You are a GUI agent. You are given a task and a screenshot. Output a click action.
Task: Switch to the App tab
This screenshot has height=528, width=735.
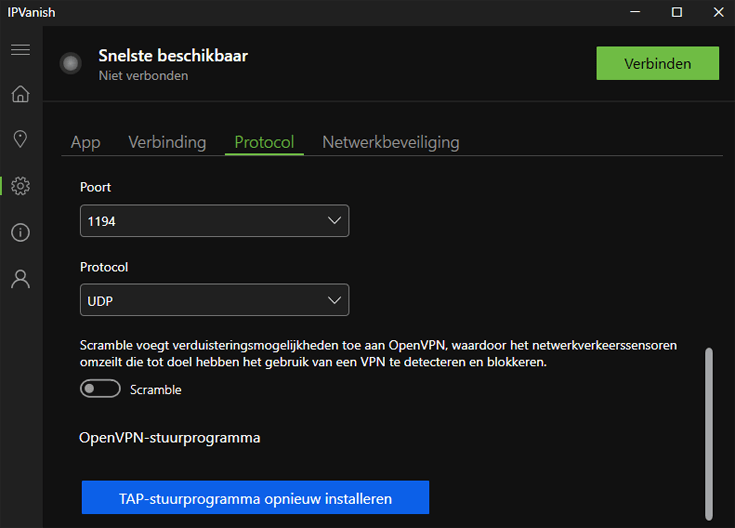(x=86, y=142)
